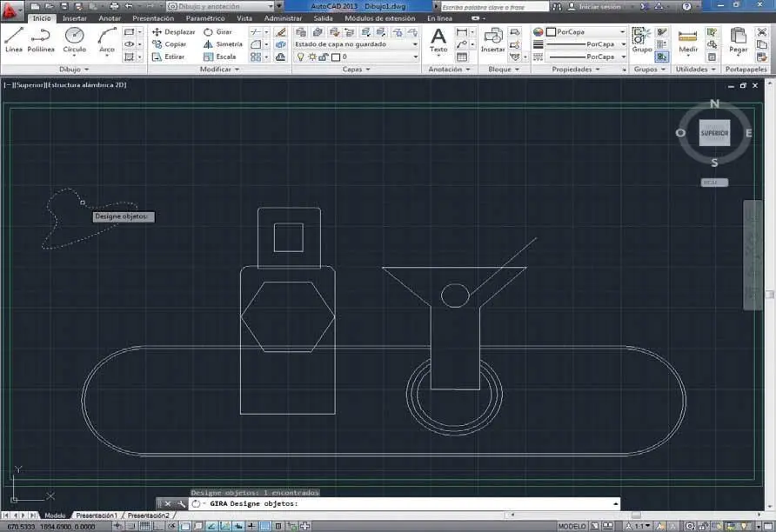The width and height of the screenshot is (776, 532).
Task: Click the cut scissors icon in Portapapeles
Action: point(762,31)
